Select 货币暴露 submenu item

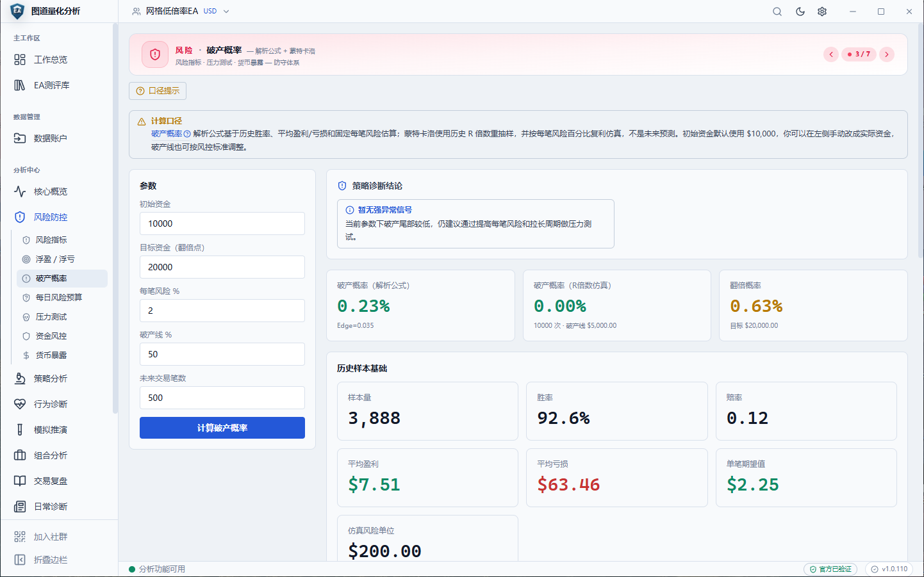pyautogui.click(x=62, y=355)
